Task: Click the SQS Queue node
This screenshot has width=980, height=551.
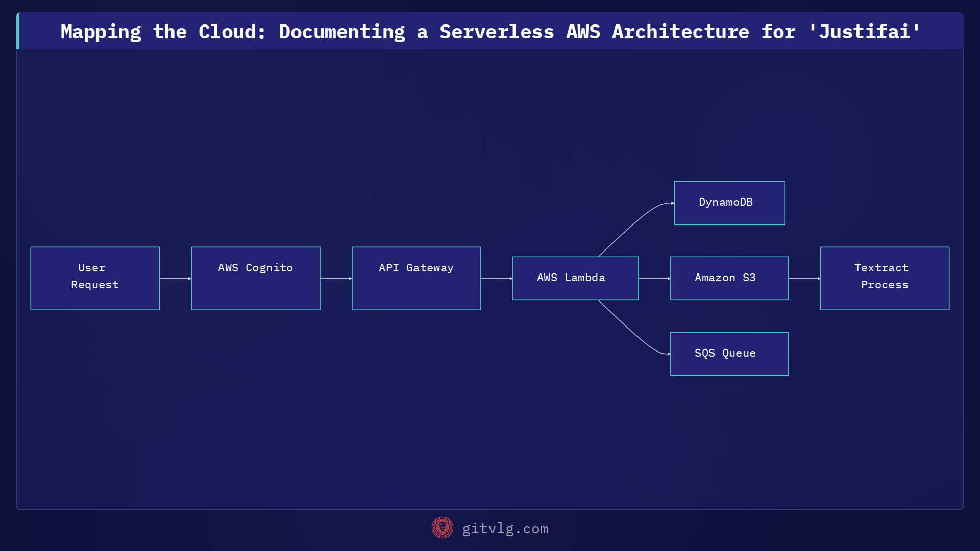Action: tap(729, 354)
